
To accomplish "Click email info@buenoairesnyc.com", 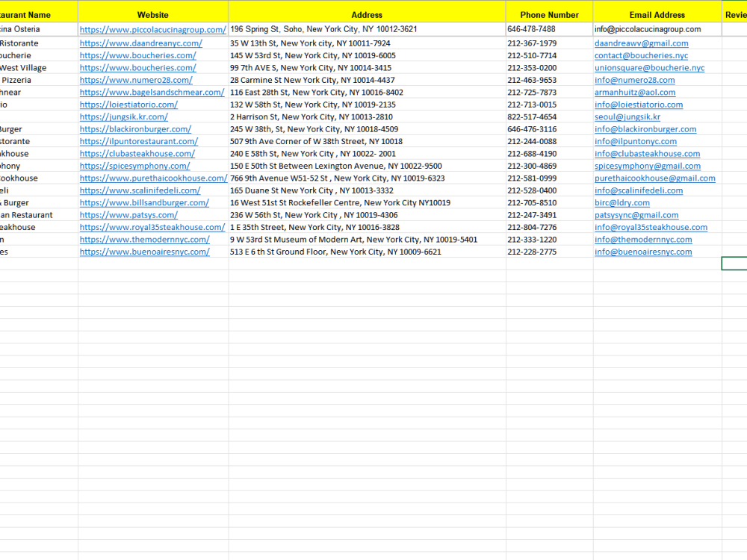I will 643,252.
